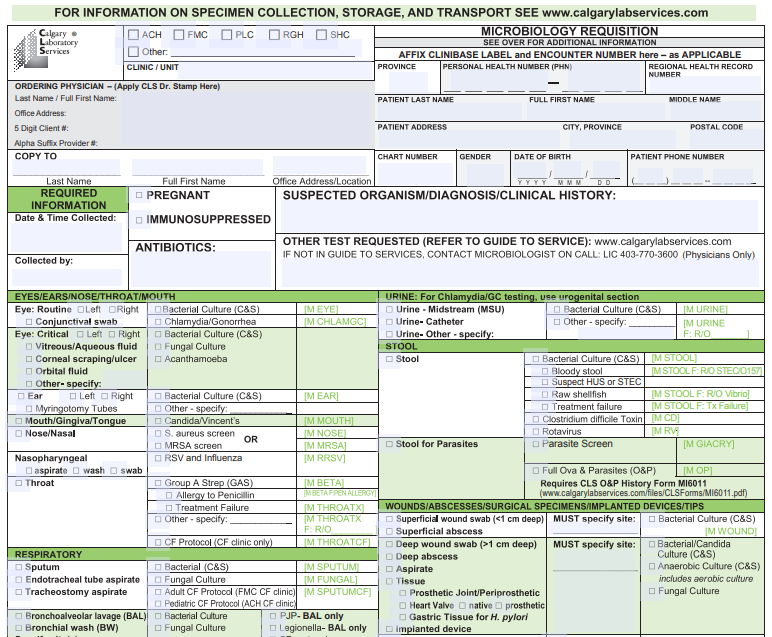The width and height of the screenshot is (772, 637).
Task: Click the Collected by field
Action: click(66, 277)
